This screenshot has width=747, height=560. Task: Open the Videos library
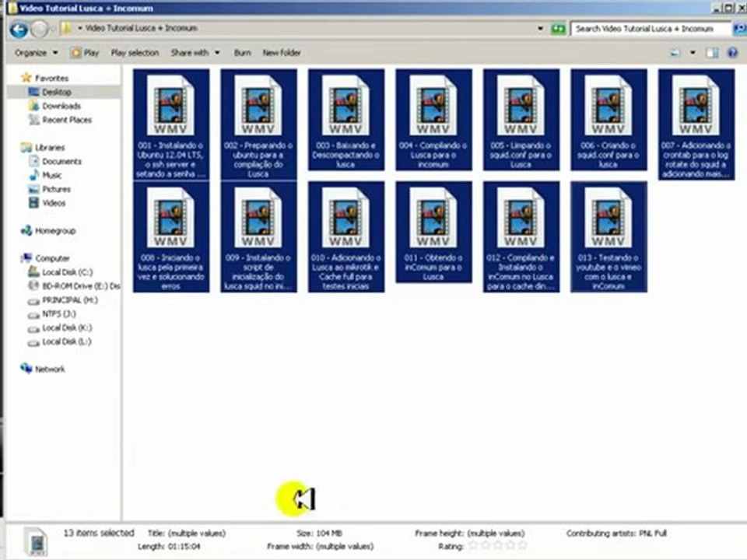tap(47, 203)
